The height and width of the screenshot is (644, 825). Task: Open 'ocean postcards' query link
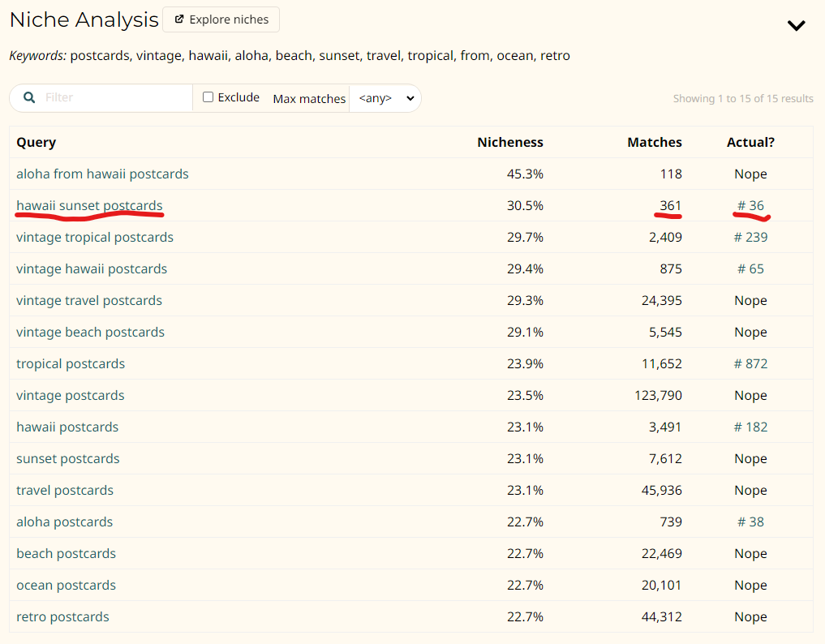point(67,585)
